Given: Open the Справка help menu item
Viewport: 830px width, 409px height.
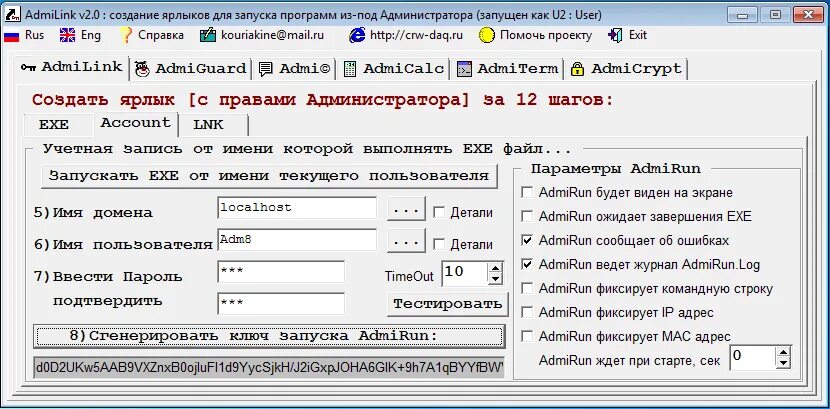Looking at the screenshot, I should click(151, 35).
